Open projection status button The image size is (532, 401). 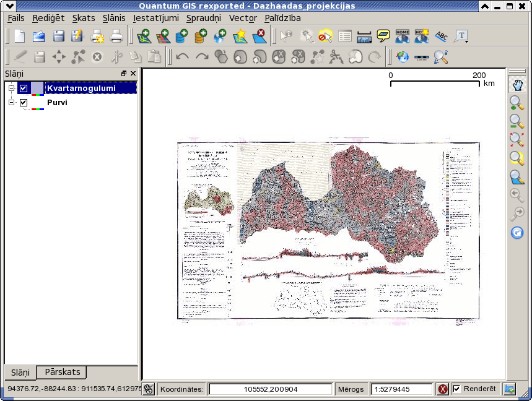pyautogui.click(x=510, y=389)
